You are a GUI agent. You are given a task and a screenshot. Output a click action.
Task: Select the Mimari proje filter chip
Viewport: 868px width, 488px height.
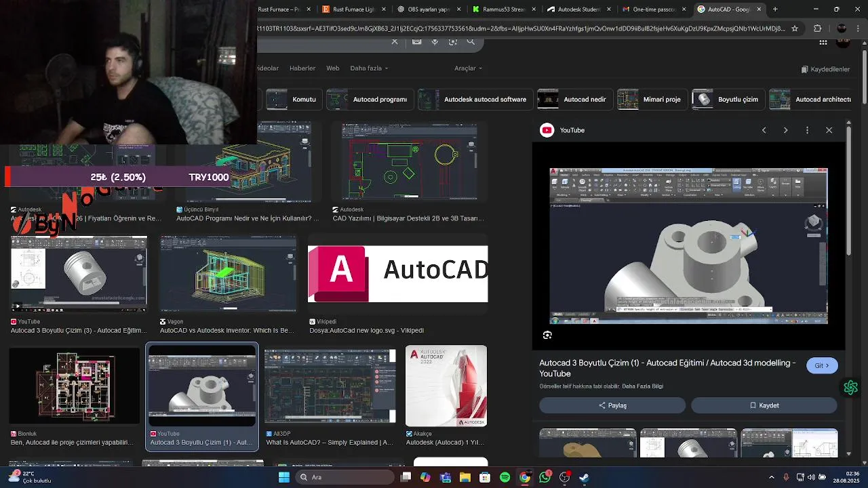(651, 100)
